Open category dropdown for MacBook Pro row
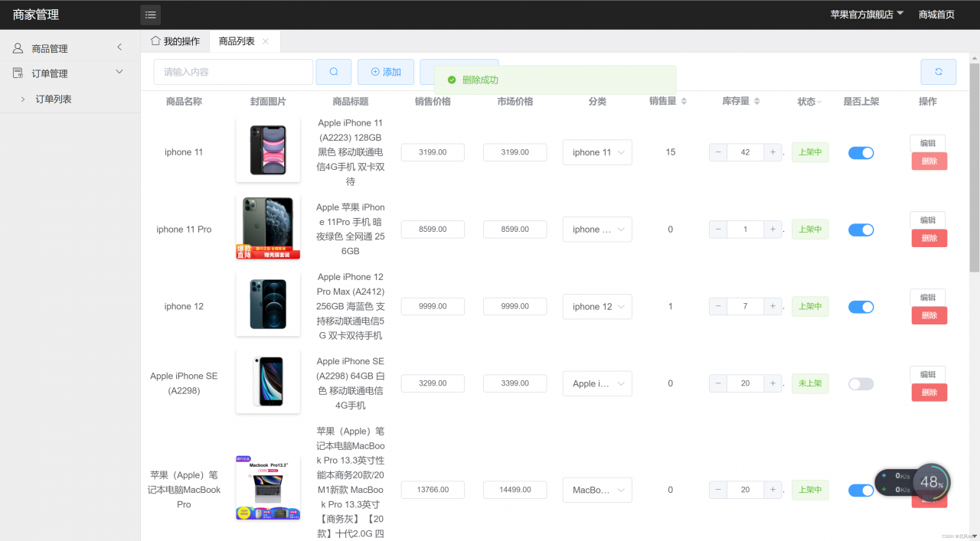This screenshot has width=980, height=541. click(x=597, y=490)
